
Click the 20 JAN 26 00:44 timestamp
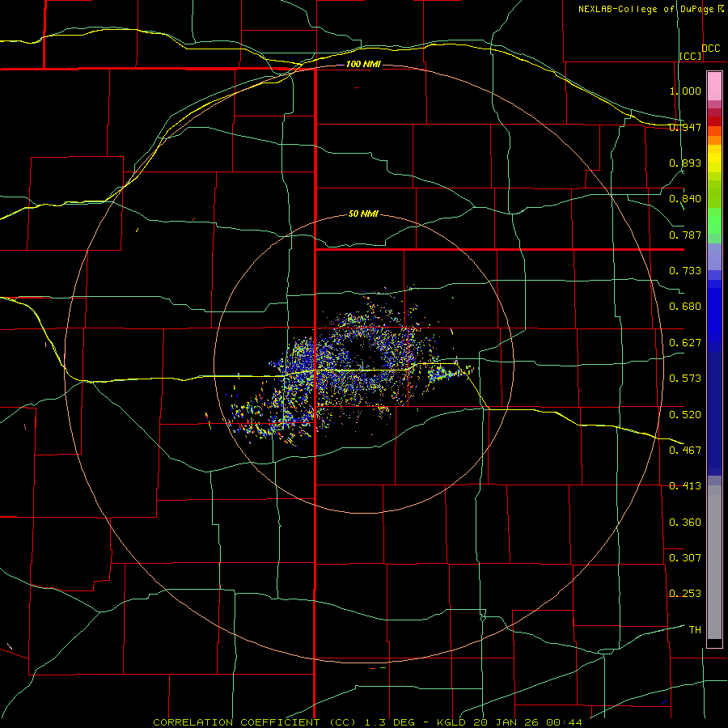click(528, 722)
